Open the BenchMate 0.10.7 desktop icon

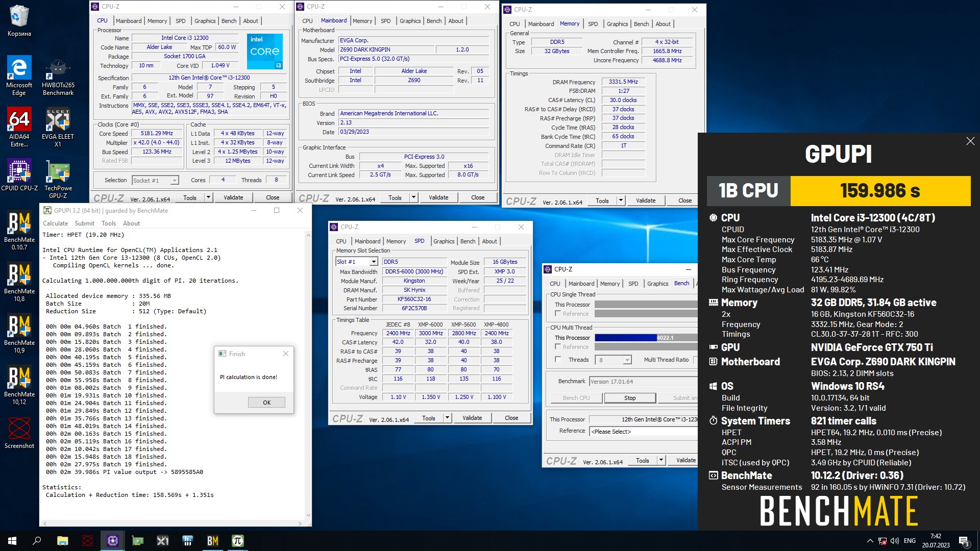(19, 231)
